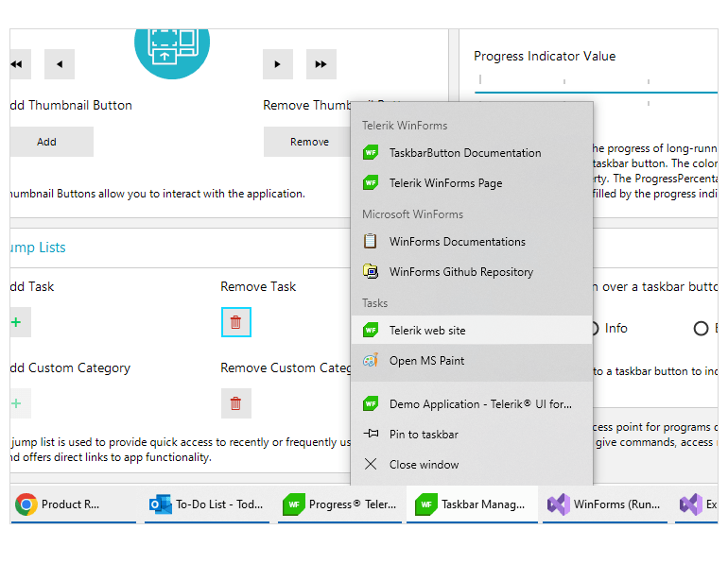Switch to Progress Teler... taskbar button

pos(339,504)
